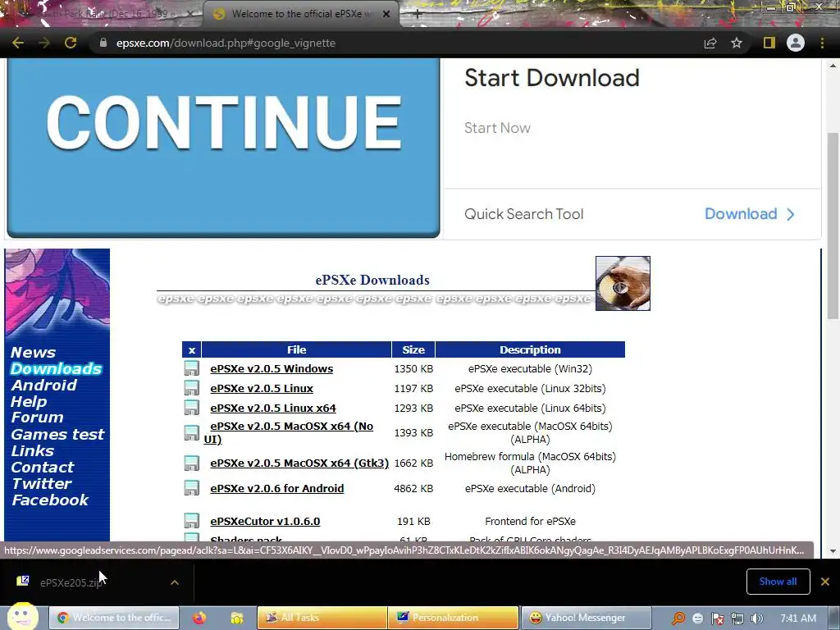840x630 pixels.
Task: Click the disk icon beside ePSXe v2.0.5 Linux
Action: point(192,388)
